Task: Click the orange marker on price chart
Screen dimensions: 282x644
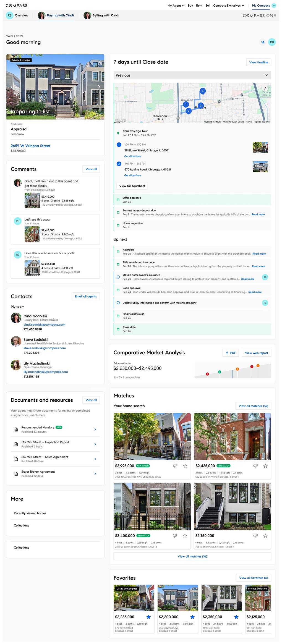Action: 237,369
